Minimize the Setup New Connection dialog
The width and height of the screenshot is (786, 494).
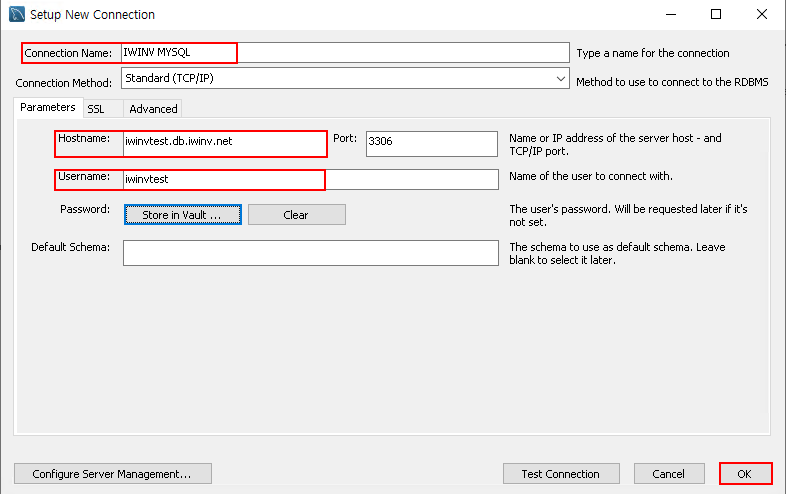[x=671, y=15]
